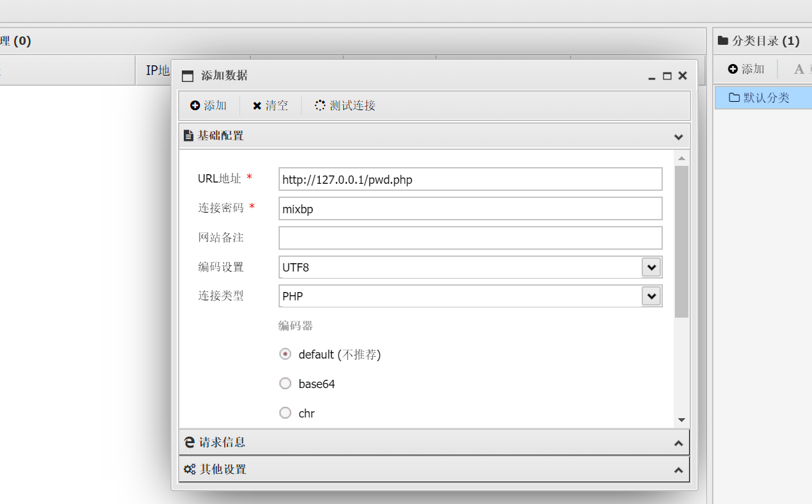Choose the base64 encoder option
This screenshot has height=504, width=812.
[286, 384]
